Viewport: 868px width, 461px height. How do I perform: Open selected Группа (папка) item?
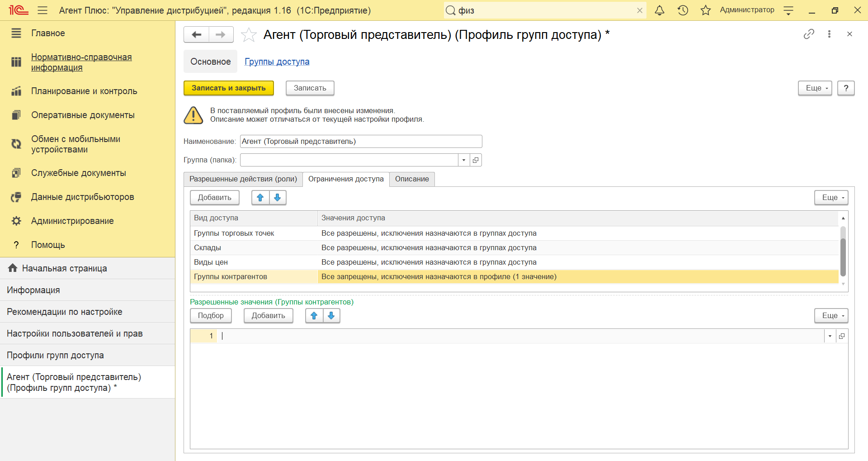pos(476,160)
